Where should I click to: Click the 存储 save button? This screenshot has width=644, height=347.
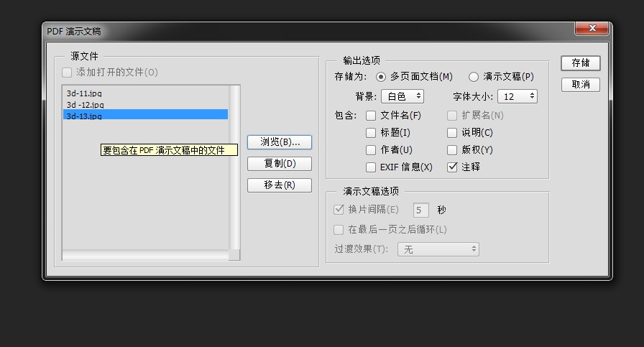click(x=580, y=63)
